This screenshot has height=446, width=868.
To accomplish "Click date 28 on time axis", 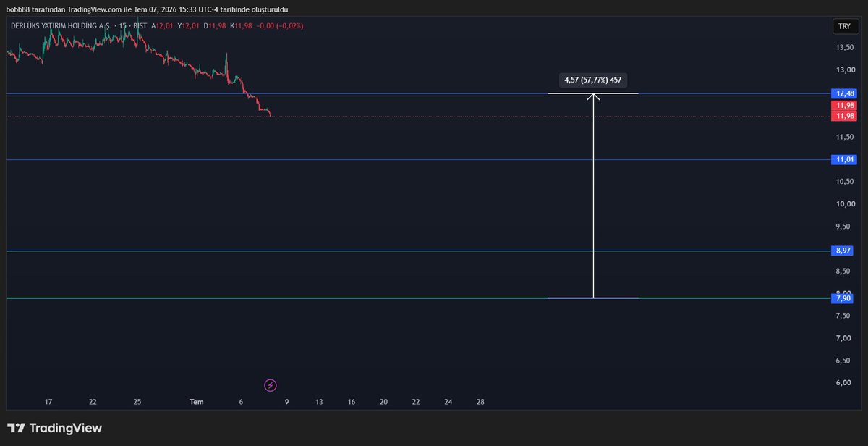I will point(480,401).
